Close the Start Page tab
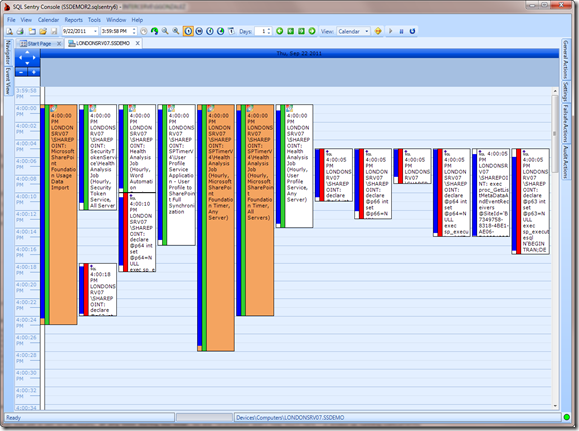 pyautogui.click(x=59, y=44)
